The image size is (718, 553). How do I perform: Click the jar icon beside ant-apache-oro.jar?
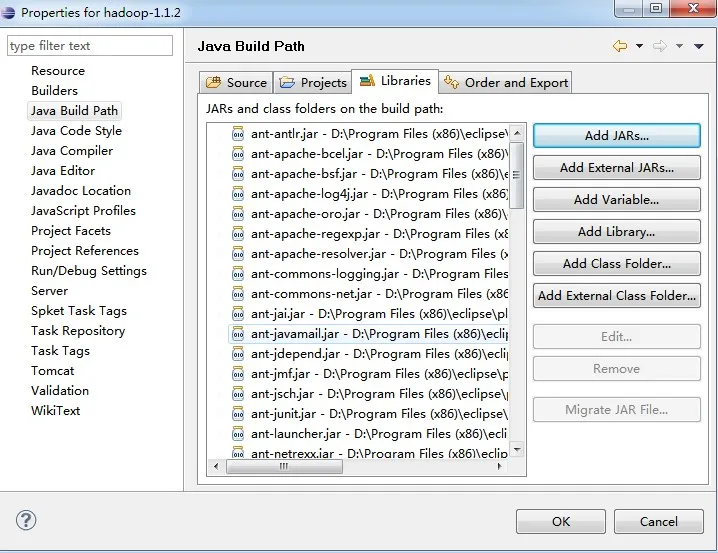point(238,214)
